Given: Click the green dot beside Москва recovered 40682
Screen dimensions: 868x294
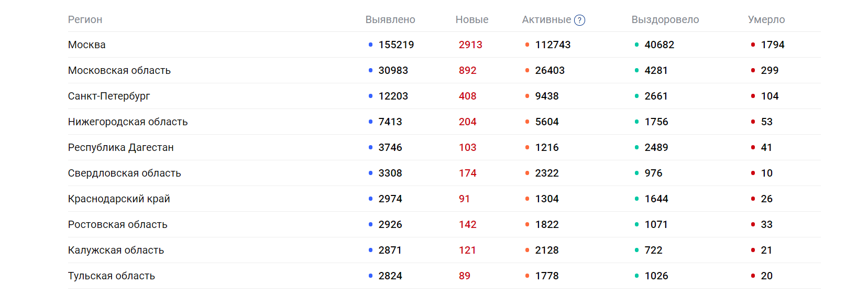Looking at the screenshot, I should coord(637,45).
